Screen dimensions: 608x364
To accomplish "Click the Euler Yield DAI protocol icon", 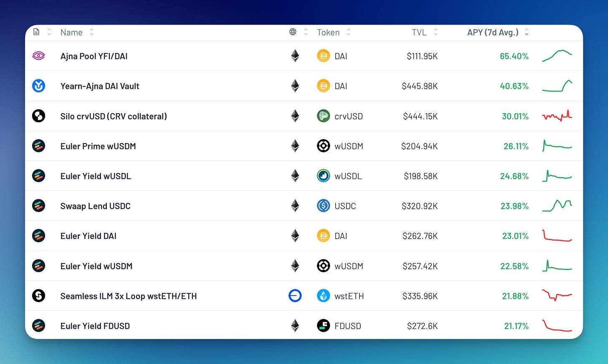I will pyautogui.click(x=38, y=236).
